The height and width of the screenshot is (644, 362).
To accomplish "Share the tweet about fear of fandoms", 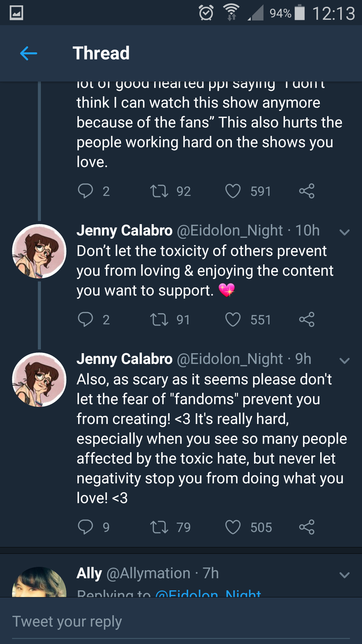I will [307, 527].
